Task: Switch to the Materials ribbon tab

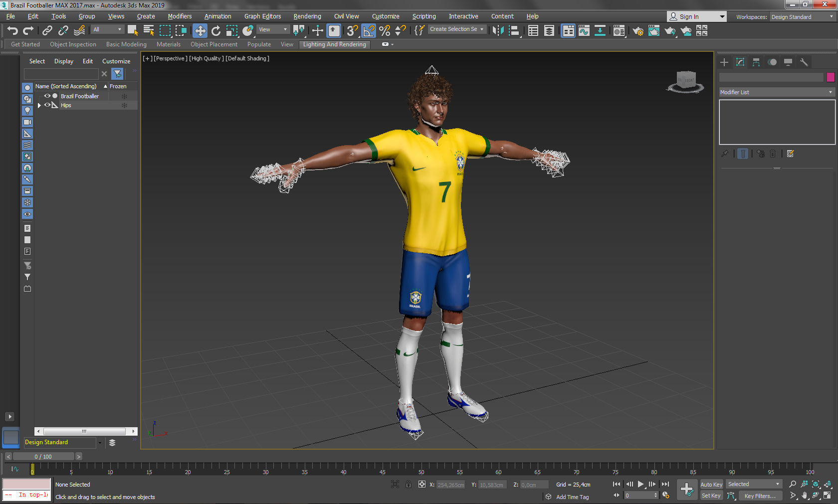Action: coord(169,44)
